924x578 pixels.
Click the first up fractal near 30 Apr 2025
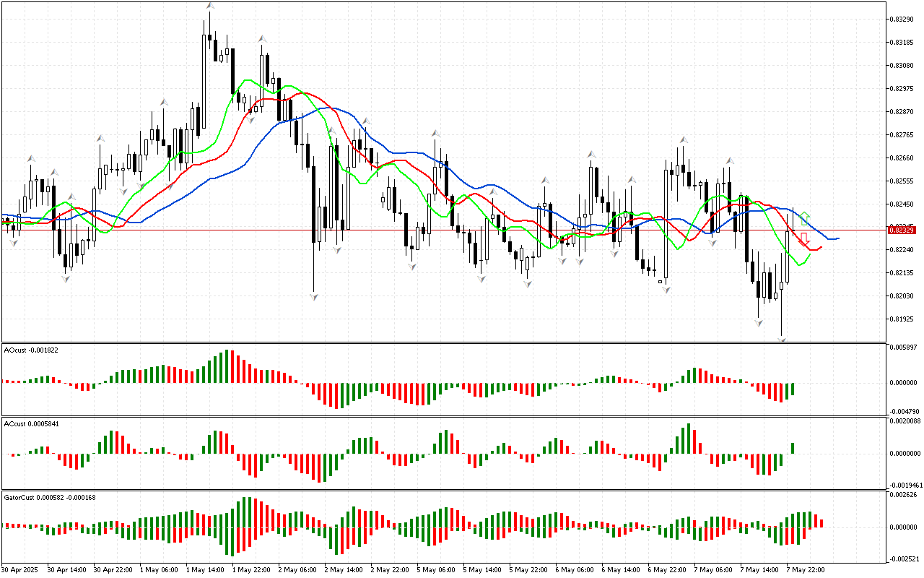point(31,158)
